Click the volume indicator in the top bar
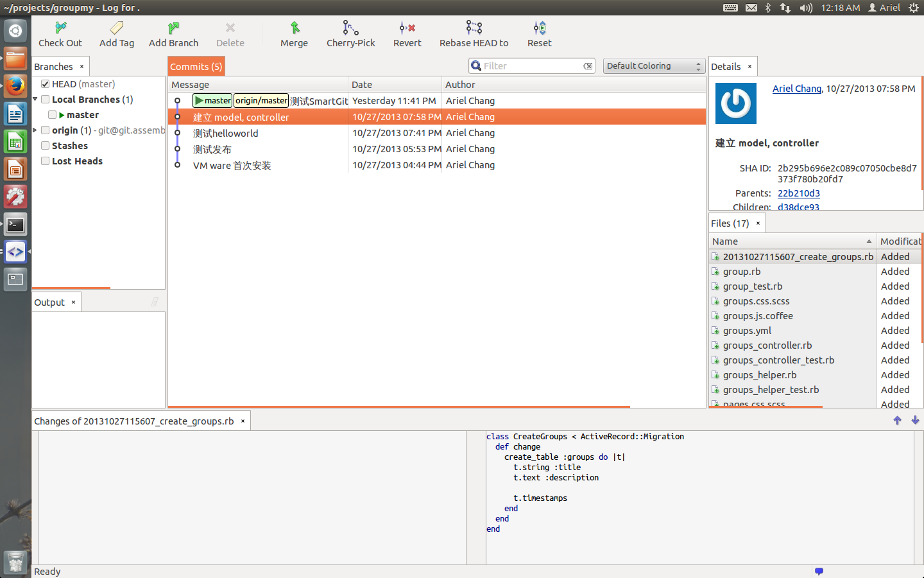Viewport: 924px width, 578px height. (x=806, y=8)
